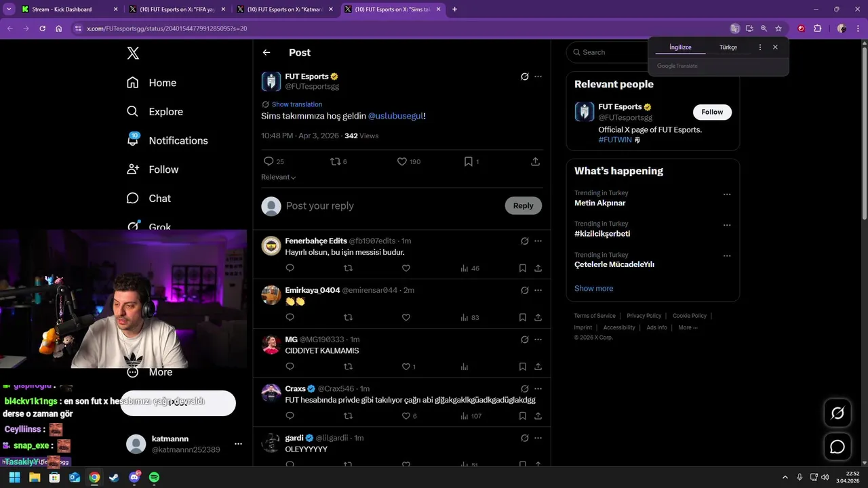This screenshot has height=488, width=868.
Task: Open Explore in the X sidebar
Action: (155, 112)
